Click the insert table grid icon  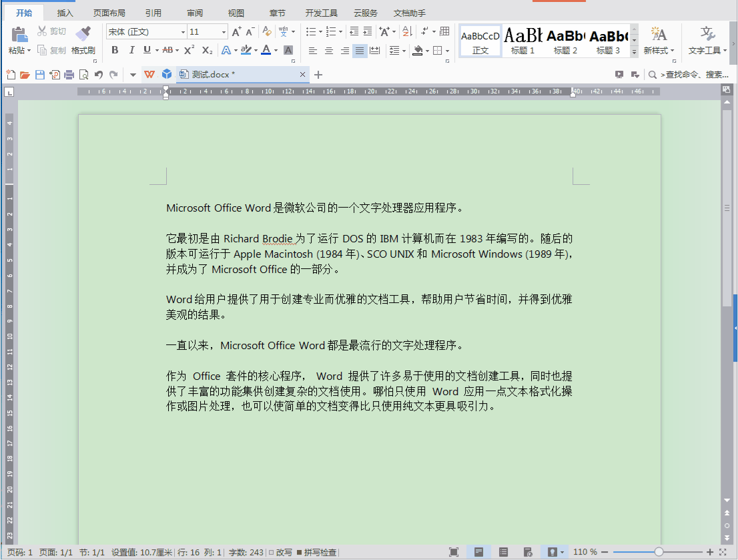coord(444,31)
